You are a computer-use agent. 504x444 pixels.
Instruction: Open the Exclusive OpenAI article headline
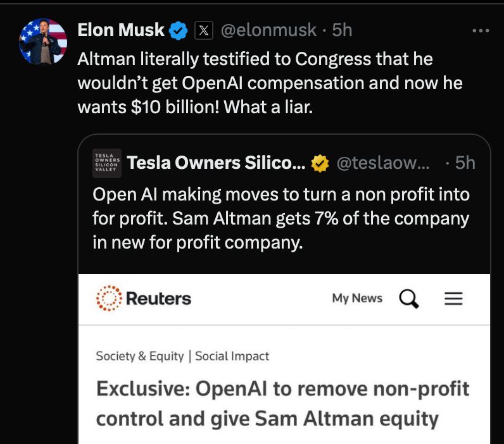[x=283, y=404]
